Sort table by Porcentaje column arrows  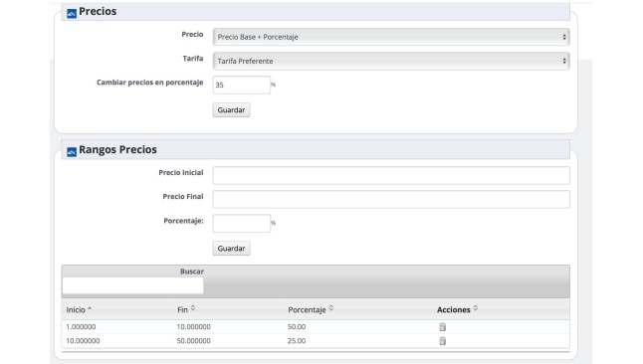pos(331,308)
